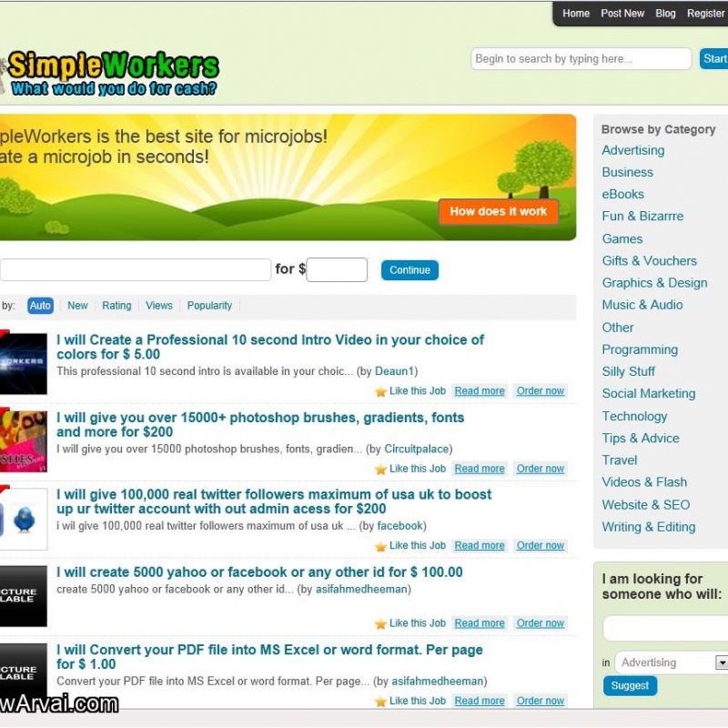The height and width of the screenshot is (728, 728).
Task: Click star icon on yahoo id job
Action: click(380, 624)
